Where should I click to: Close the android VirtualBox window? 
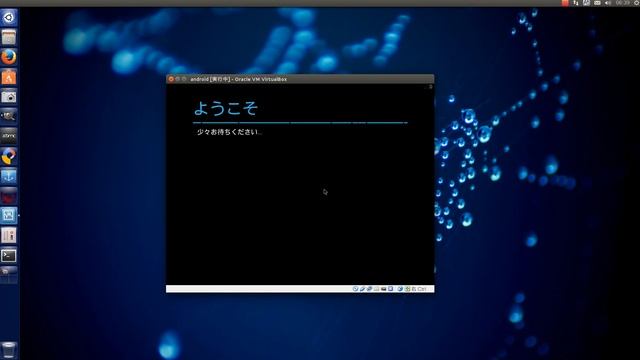pos(171,79)
